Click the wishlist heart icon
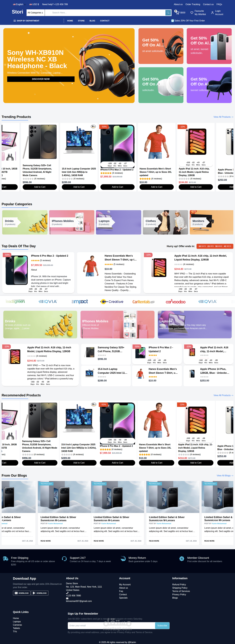This screenshot has width=235, height=644. tap(192, 13)
